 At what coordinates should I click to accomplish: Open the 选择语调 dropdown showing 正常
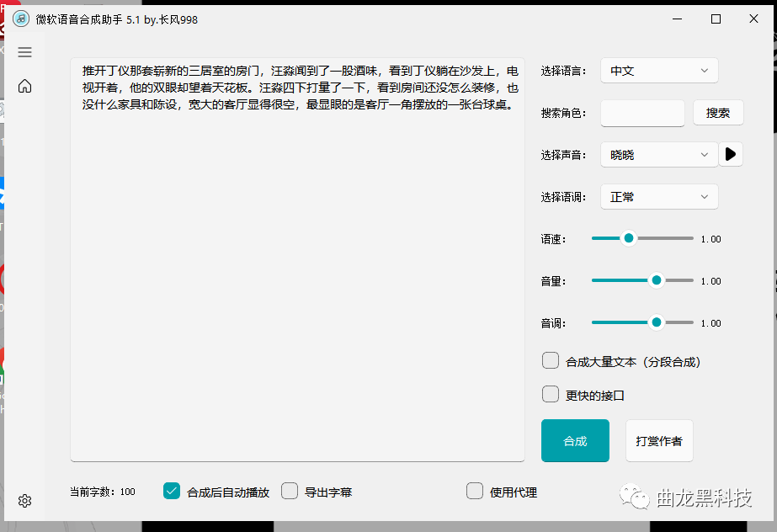(x=659, y=197)
